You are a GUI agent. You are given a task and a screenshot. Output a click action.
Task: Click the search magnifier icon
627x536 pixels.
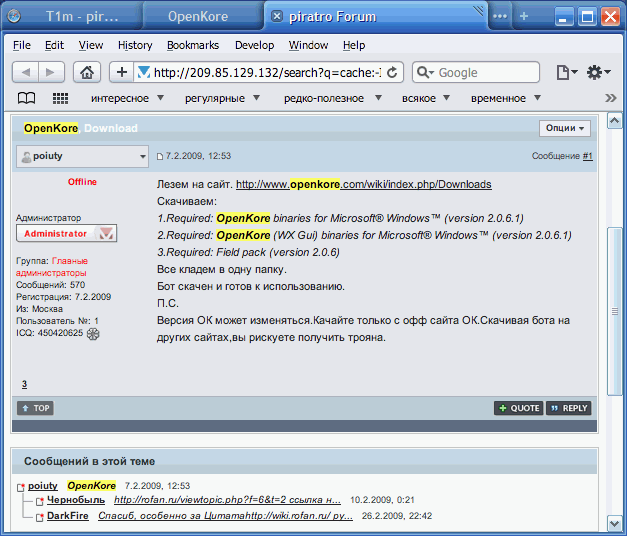[x=425, y=72]
